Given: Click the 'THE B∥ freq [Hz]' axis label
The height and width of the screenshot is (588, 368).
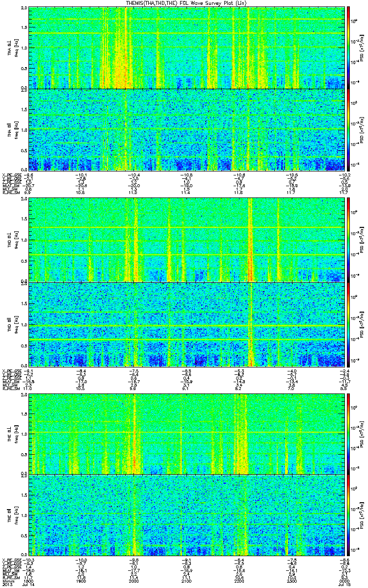Looking at the screenshot, I should pos(12,515).
